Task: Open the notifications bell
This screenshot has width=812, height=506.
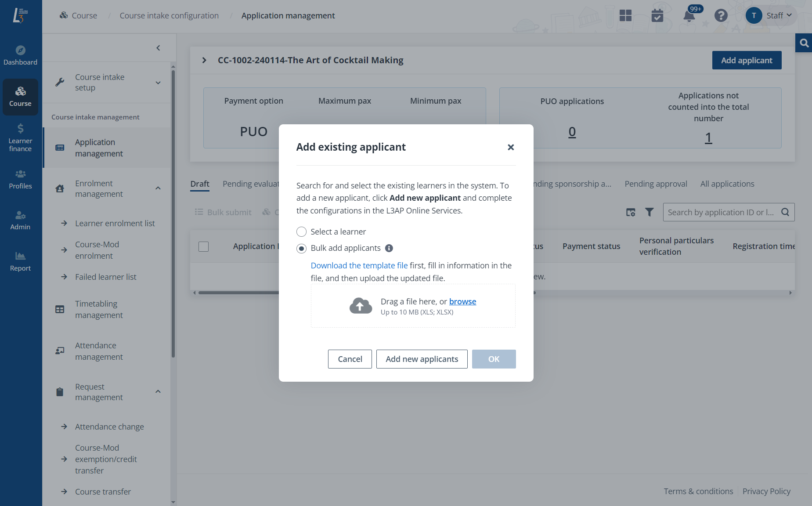Action: [x=689, y=16]
